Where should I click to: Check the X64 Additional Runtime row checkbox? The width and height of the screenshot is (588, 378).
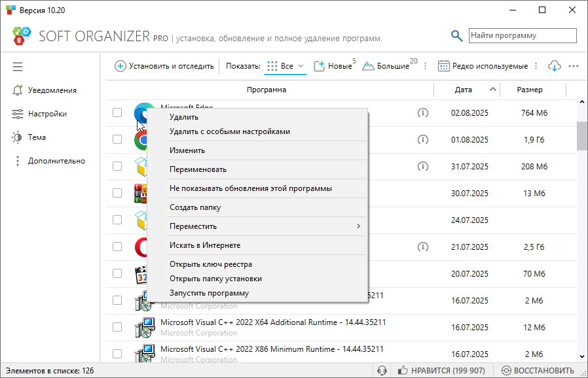click(x=117, y=327)
